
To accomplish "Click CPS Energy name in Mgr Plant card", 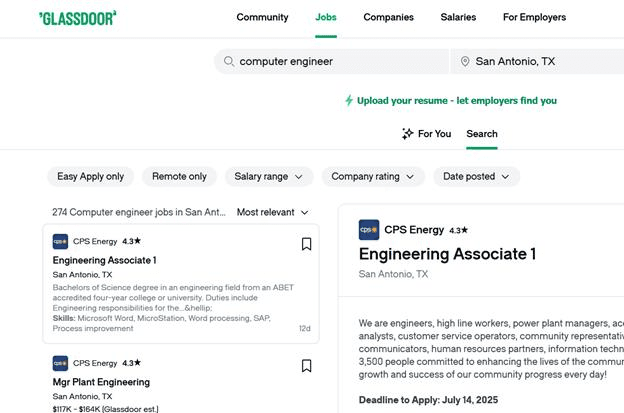I will (95, 363).
